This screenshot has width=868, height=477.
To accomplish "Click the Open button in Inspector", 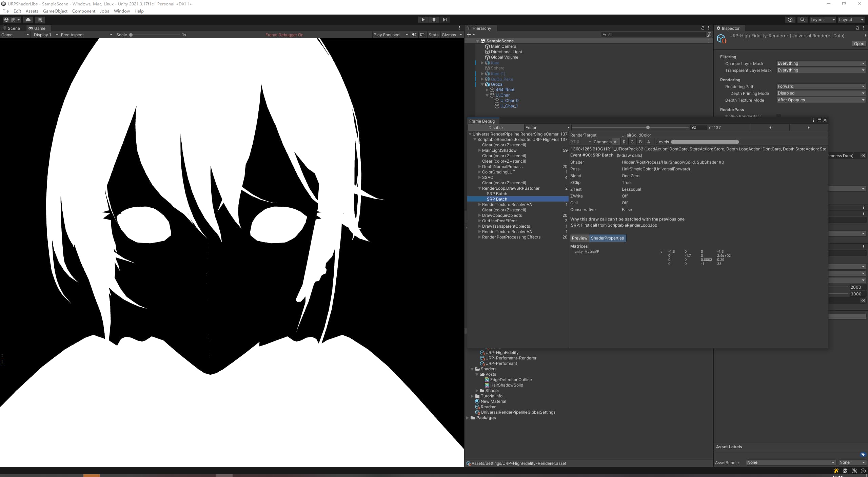I will (x=859, y=44).
